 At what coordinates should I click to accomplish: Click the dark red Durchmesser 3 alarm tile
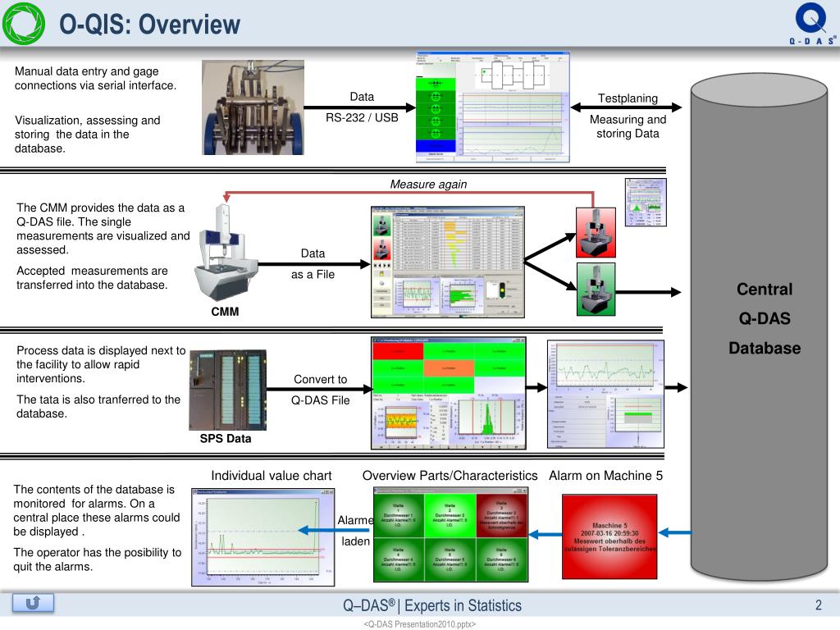[502, 515]
